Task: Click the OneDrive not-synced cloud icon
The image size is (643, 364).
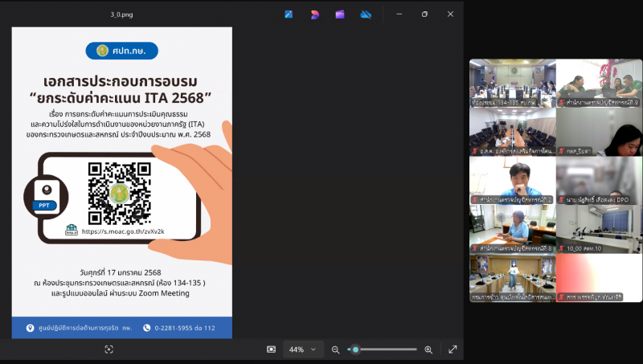Action: click(366, 14)
